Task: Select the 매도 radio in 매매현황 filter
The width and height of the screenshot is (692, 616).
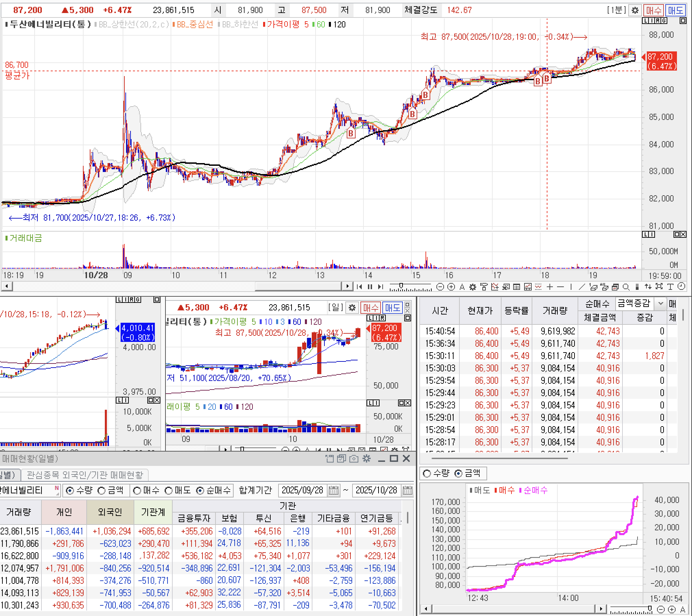Action: pos(169,491)
